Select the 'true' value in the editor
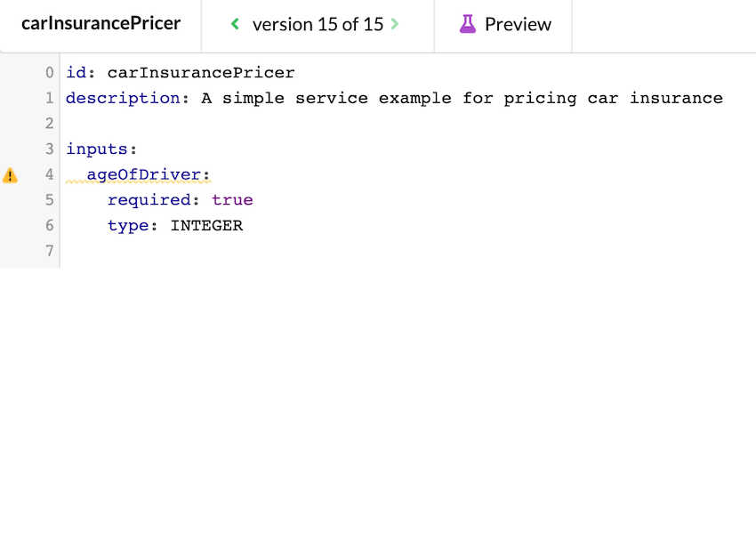The width and height of the screenshot is (756, 556). coord(232,200)
